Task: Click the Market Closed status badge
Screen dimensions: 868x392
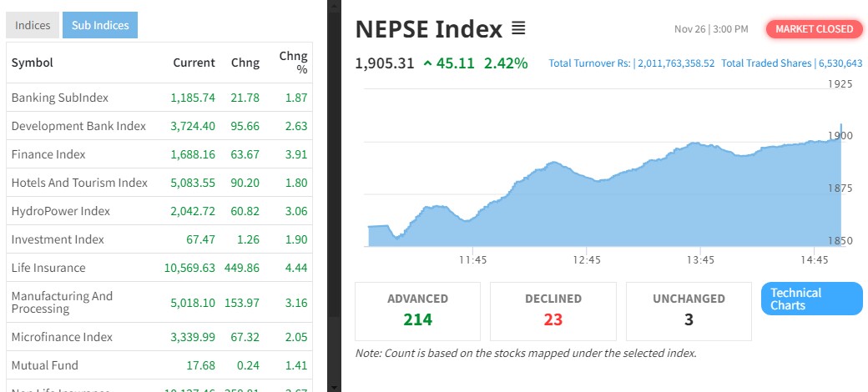Action: coord(814,29)
